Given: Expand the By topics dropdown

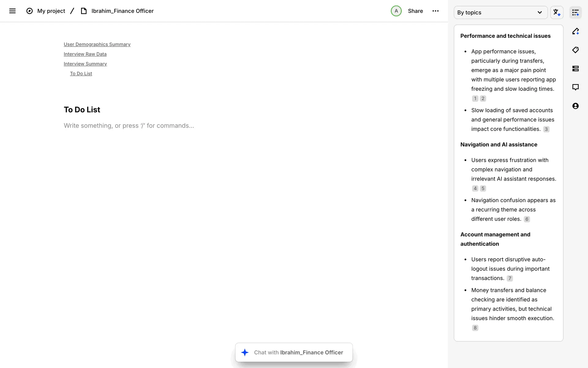Looking at the screenshot, I should click(x=500, y=13).
